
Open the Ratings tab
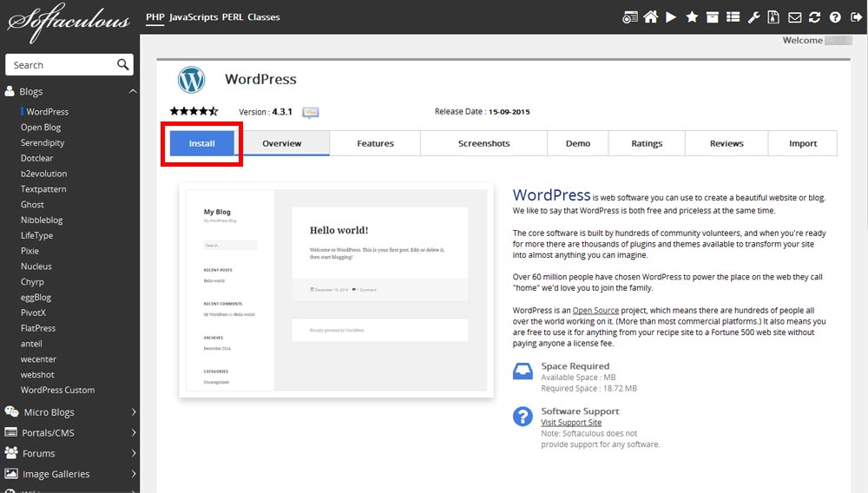click(647, 143)
